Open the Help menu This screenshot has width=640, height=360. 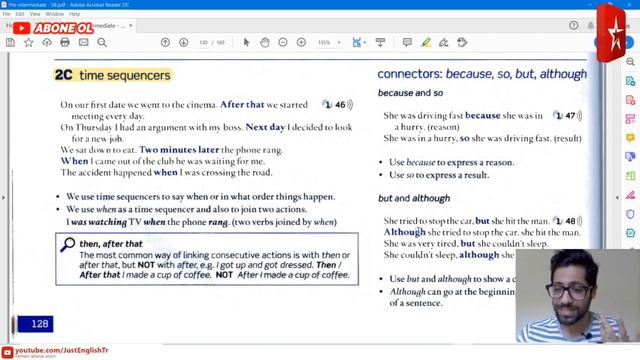click(74, 14)
